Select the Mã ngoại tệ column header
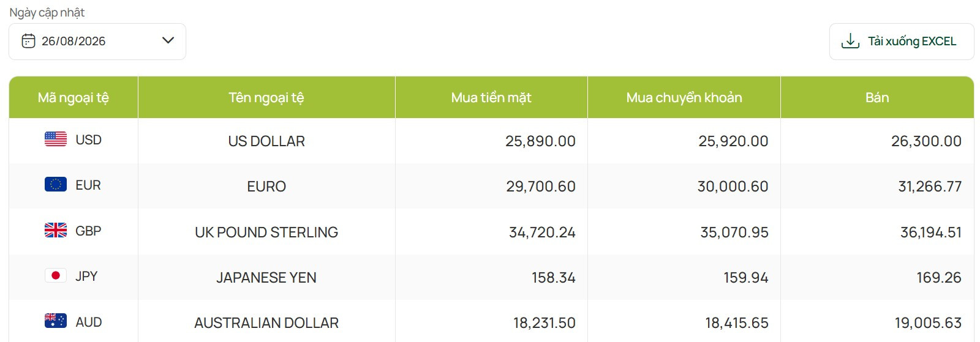This screenshot has height=342, width=980. click(x=73, y=98)
